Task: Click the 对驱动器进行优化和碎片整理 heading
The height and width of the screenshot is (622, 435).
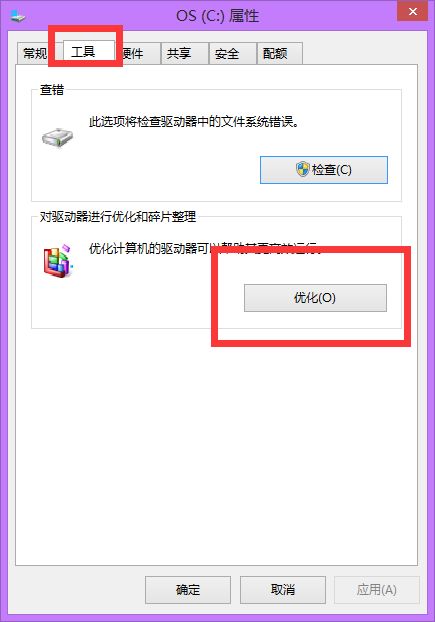Action: [118, 217]
